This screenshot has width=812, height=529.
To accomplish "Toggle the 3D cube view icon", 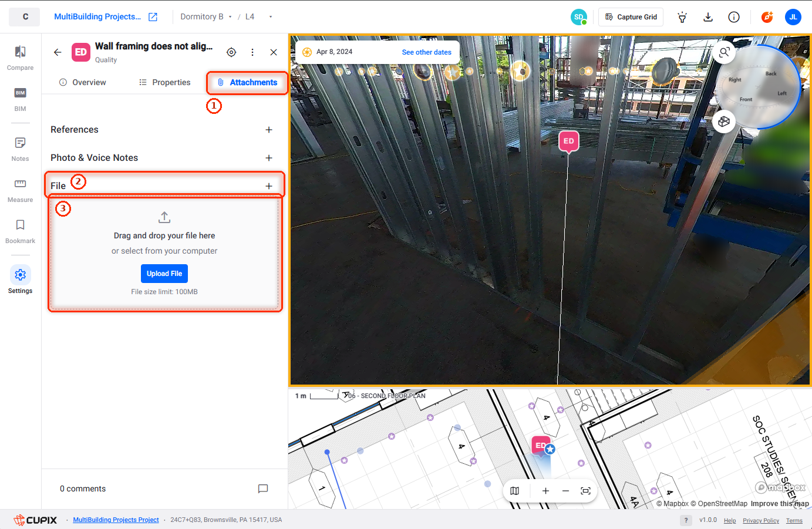I will point(724,122).
